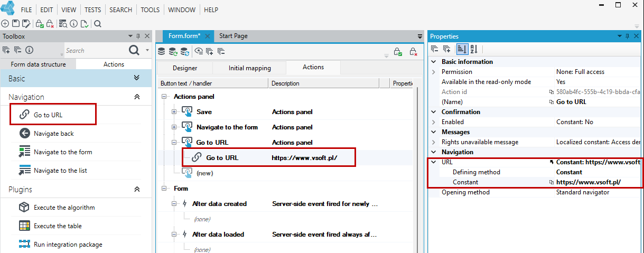Collapse the Basic information property category
644x253 pixels.
[434, 62]
